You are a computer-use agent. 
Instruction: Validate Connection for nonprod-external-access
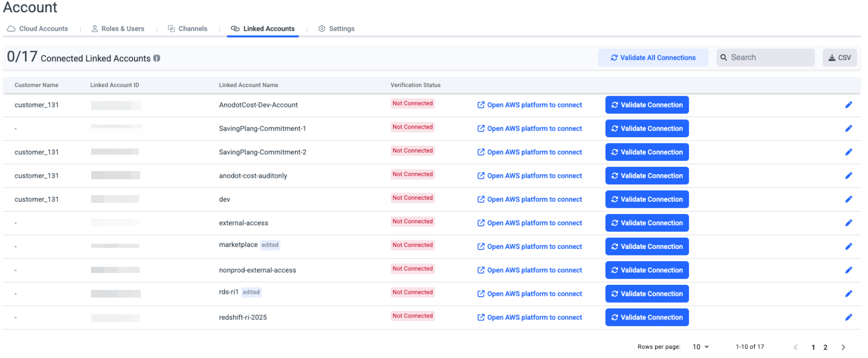tap(647, 270)
